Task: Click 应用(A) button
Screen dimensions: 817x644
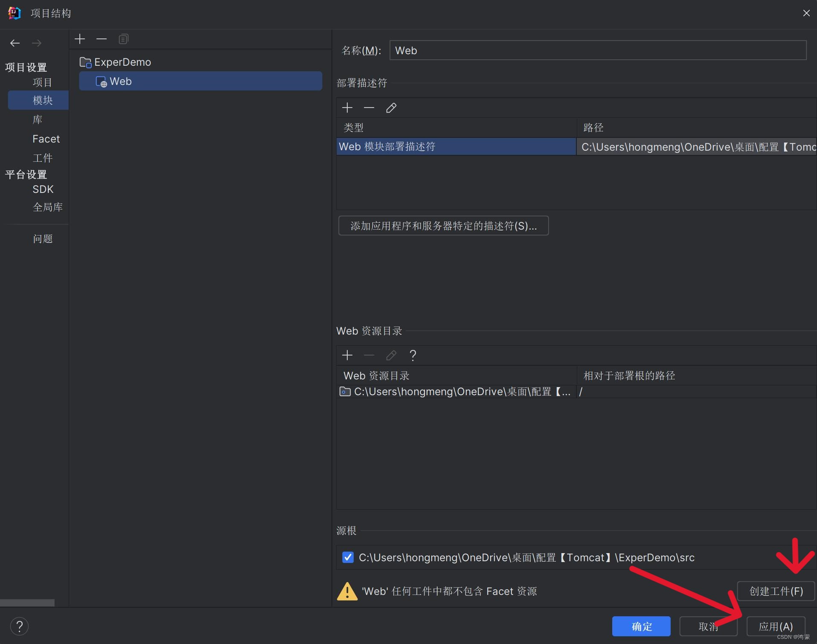Action: coord(776,627)
